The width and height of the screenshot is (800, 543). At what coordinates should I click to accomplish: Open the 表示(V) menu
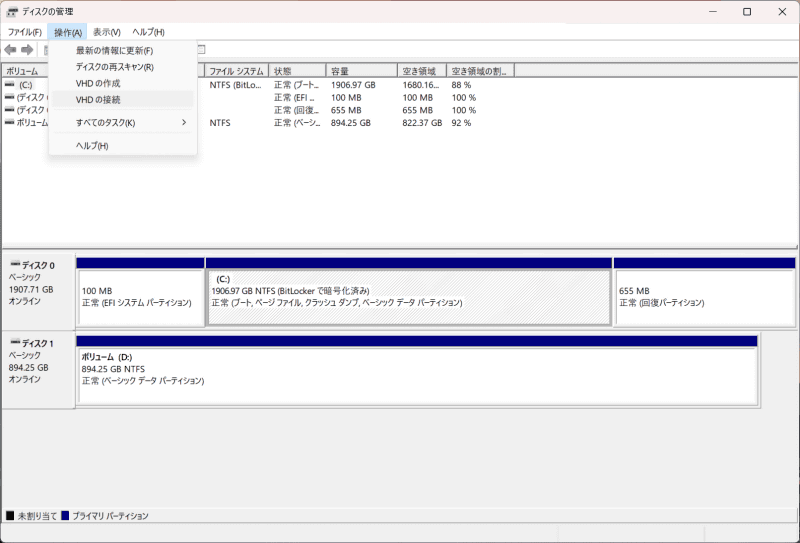107,32
